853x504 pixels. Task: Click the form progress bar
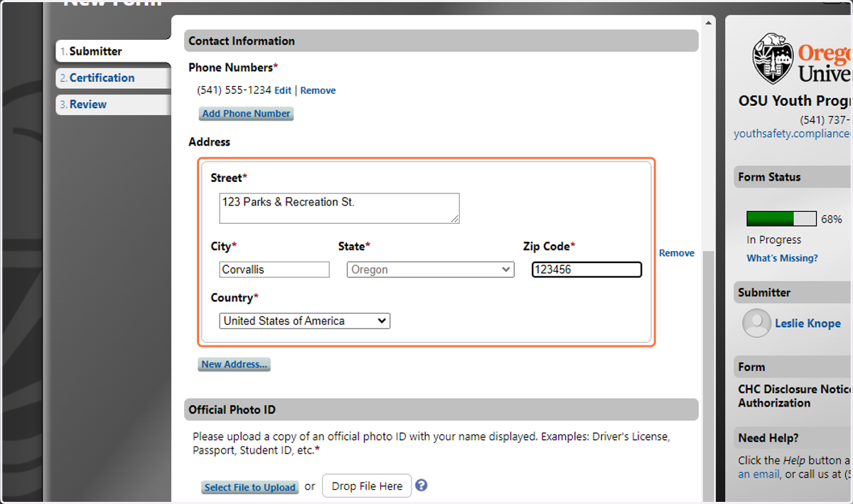tap(781, 218)
